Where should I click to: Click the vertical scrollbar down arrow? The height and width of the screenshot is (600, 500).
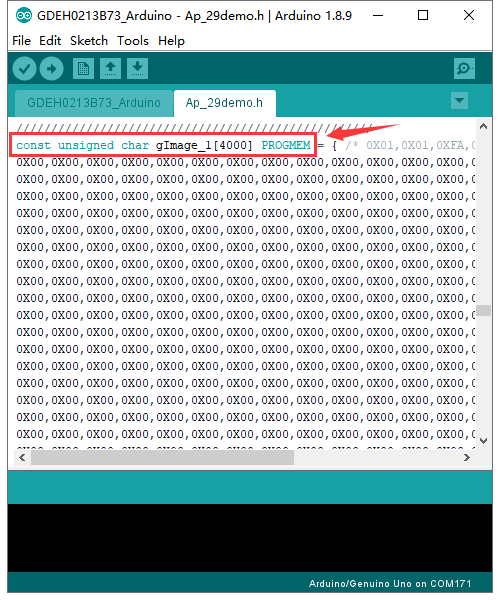[484, 441]
